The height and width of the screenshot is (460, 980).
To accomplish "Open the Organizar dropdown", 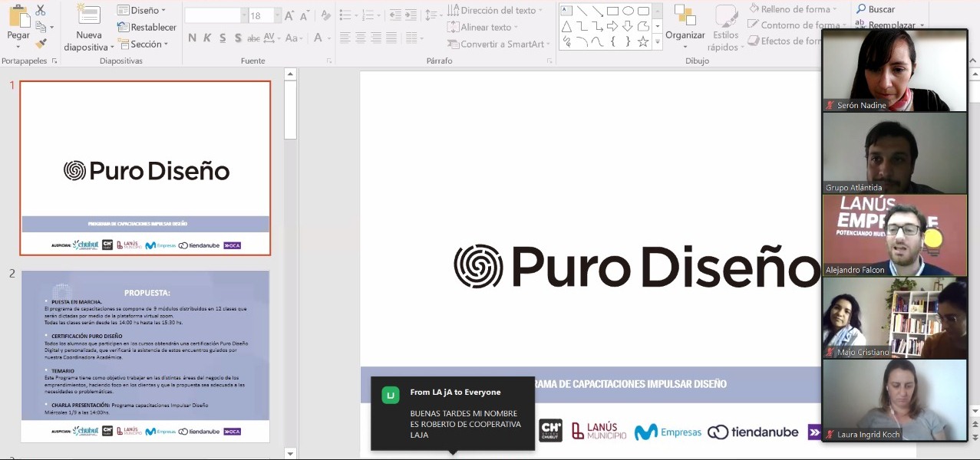I will [x=685, y=27].
